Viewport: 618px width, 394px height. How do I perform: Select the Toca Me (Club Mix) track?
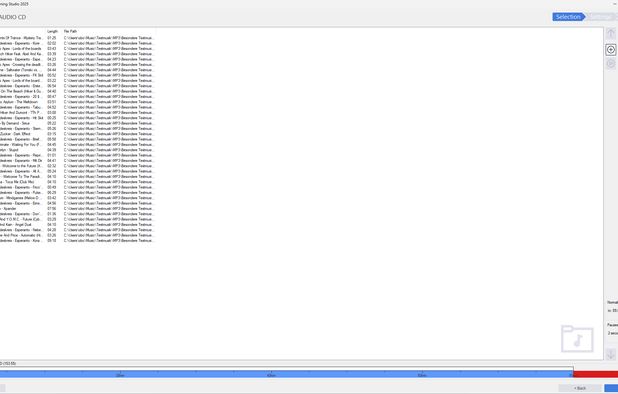pyautogui.click(x=77, y=182)
